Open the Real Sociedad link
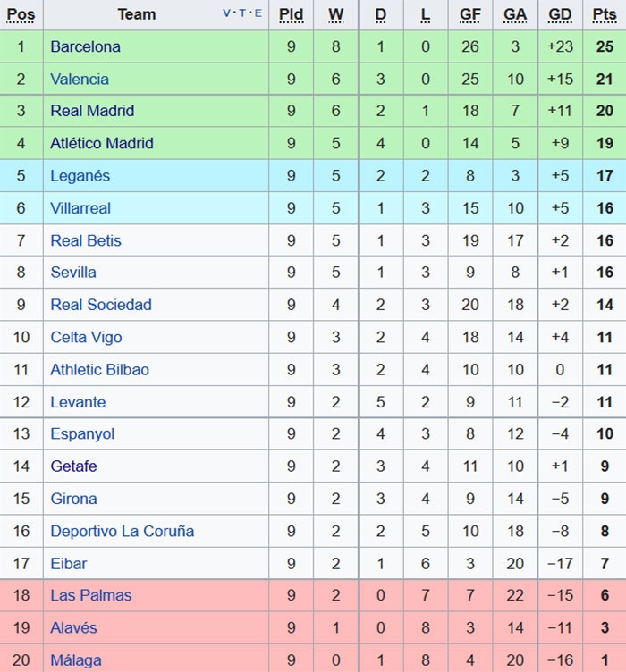The image size is (626, 672). (x=101, y=305)
